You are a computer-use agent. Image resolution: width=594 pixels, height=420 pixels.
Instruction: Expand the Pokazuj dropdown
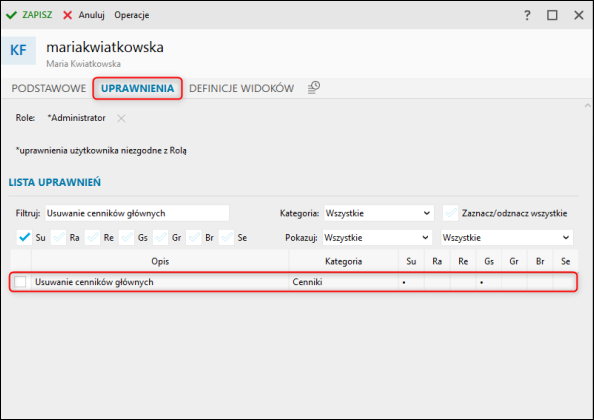click(377, 237)
